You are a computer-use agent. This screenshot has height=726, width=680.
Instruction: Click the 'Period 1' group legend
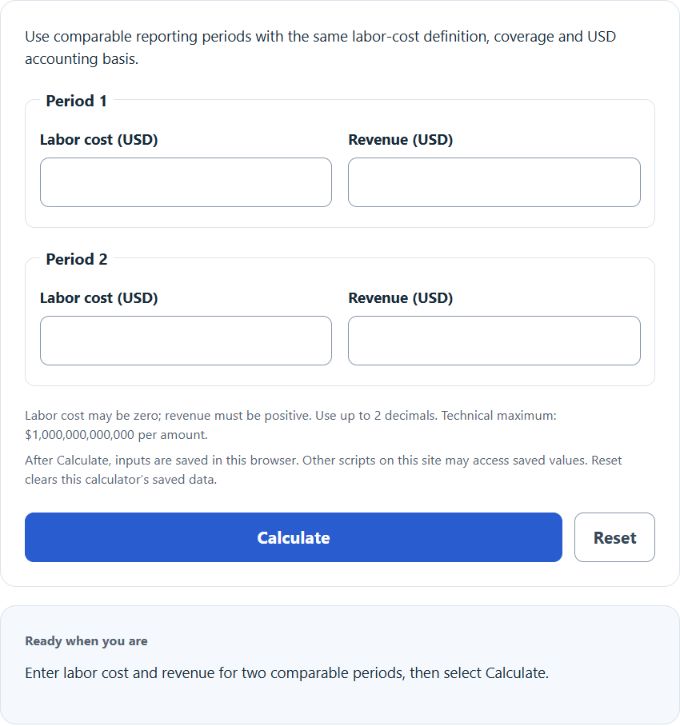(x=76, y=101)
